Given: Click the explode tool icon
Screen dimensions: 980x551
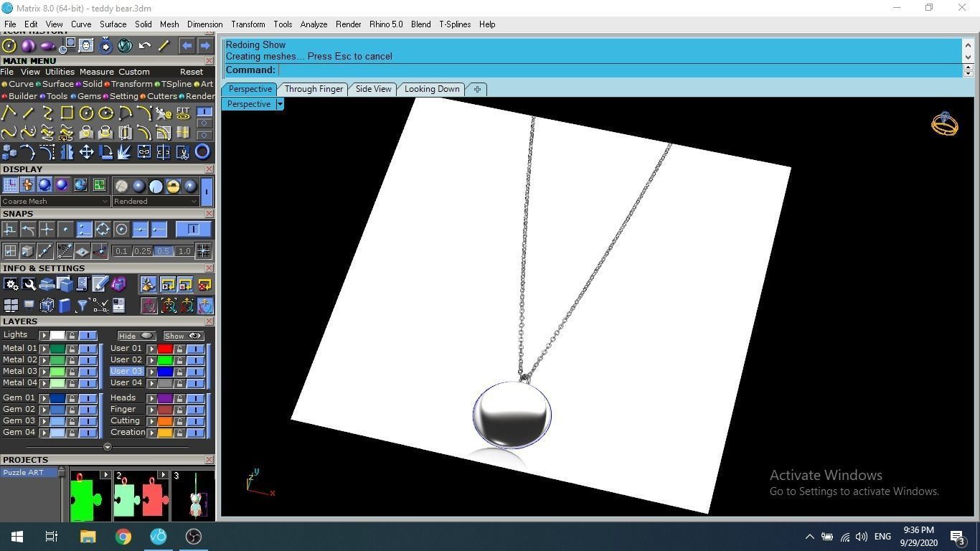Looking at the screenshot, I should click(x=125, y=152).
